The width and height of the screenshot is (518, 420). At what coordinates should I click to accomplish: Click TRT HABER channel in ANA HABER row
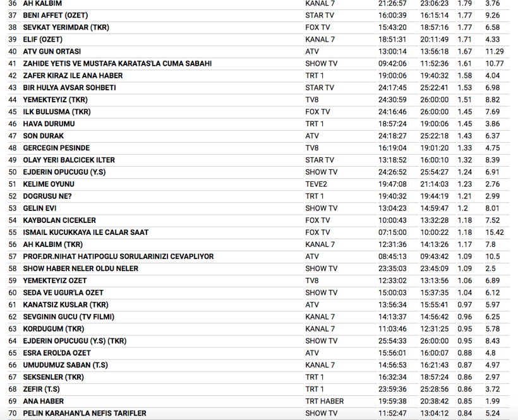[x=325, y=401]
